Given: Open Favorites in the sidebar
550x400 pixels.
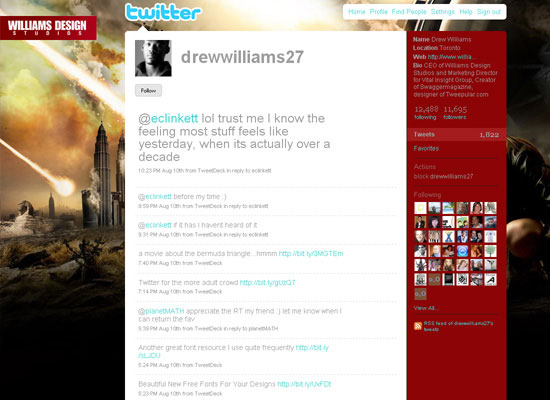Looking at the screenshot, I should [426, 148].
